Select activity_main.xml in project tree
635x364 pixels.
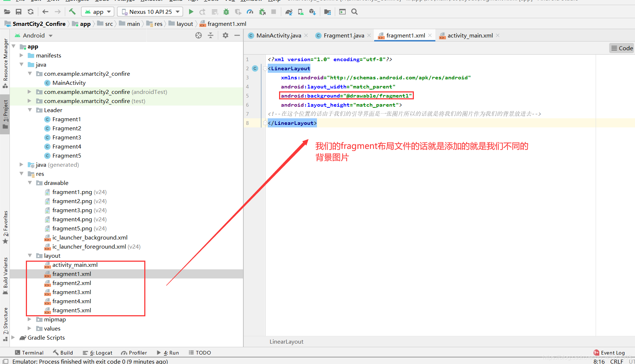(75, 265)
